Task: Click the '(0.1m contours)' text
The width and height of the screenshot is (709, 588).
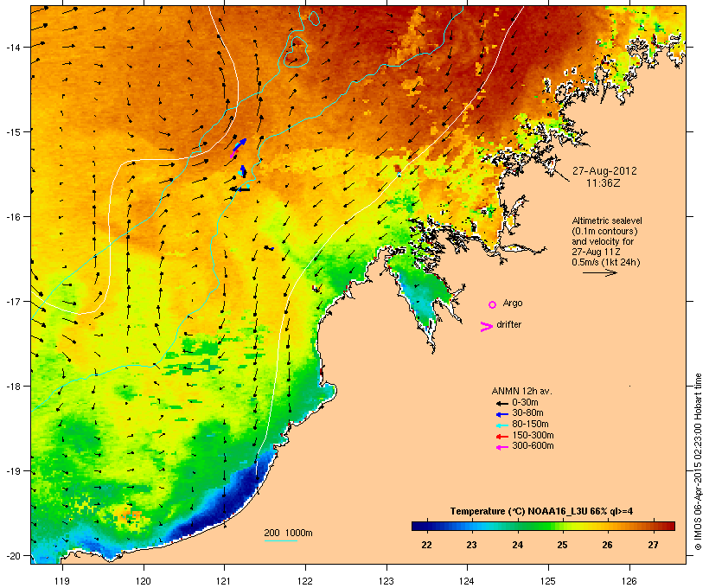Action: point(604,231)
